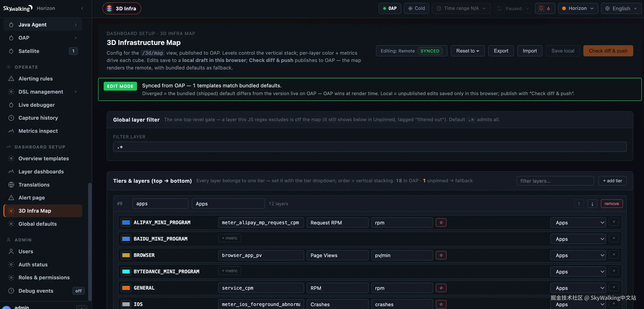Remove the browser_app_pv metric
This screenshot has height=309, width=644.
coord(441,255)
